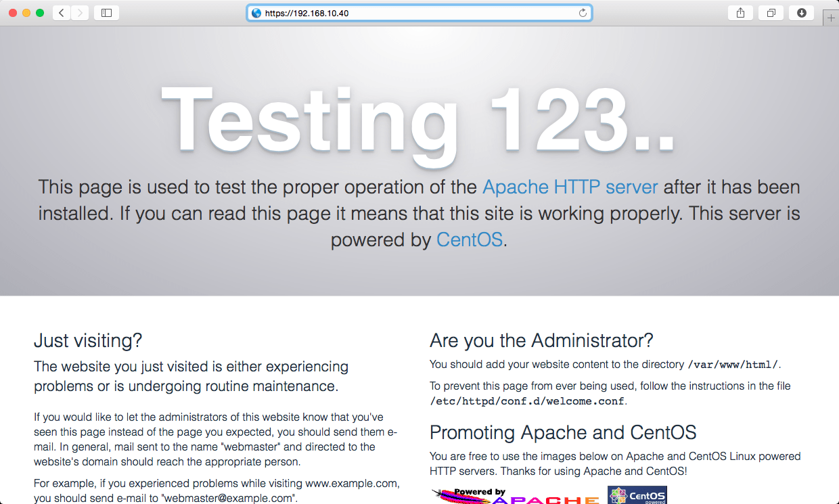The height and width of the screenshot is (504, 839).
Task: Show all tabs overview icon
Action: pos(771,13)
